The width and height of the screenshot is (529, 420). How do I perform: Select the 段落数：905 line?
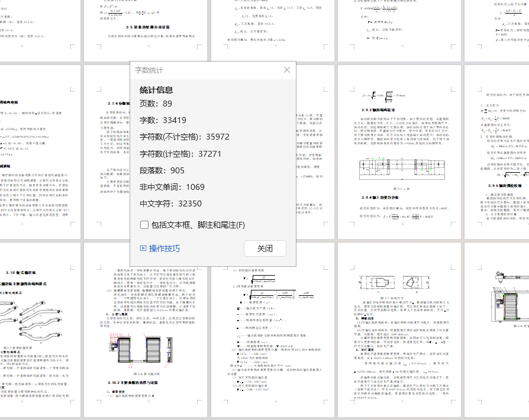[x=162, y=170]
